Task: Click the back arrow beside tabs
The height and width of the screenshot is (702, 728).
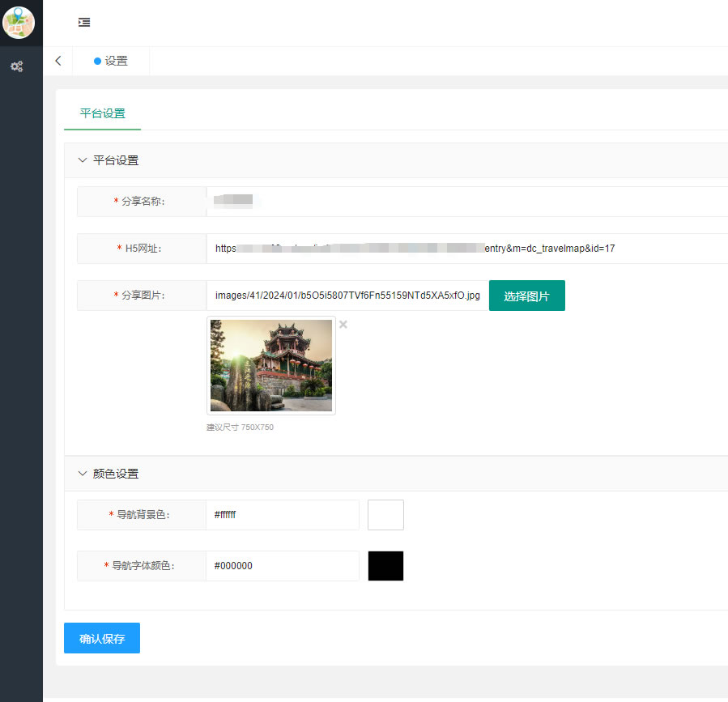Action: coord(57,61)
